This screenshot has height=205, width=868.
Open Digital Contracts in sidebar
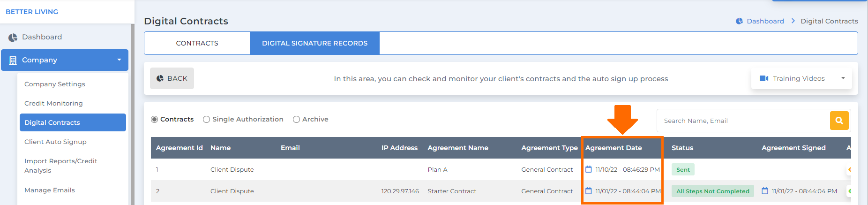coord(73,122)
